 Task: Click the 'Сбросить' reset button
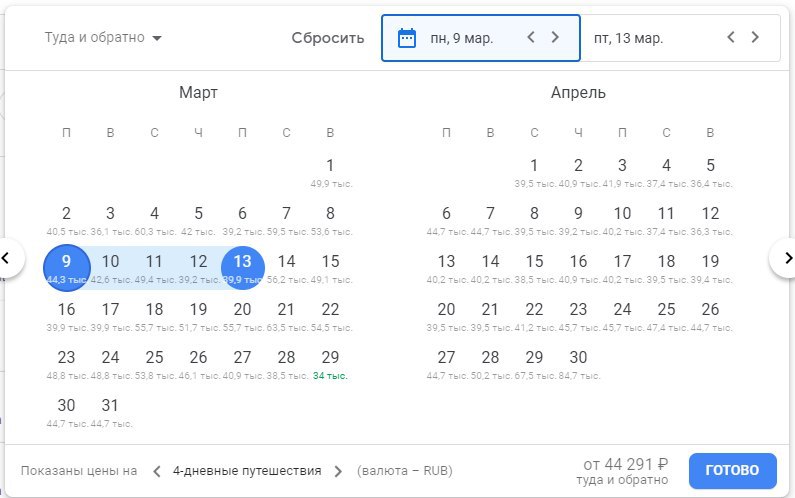(328, 38)
